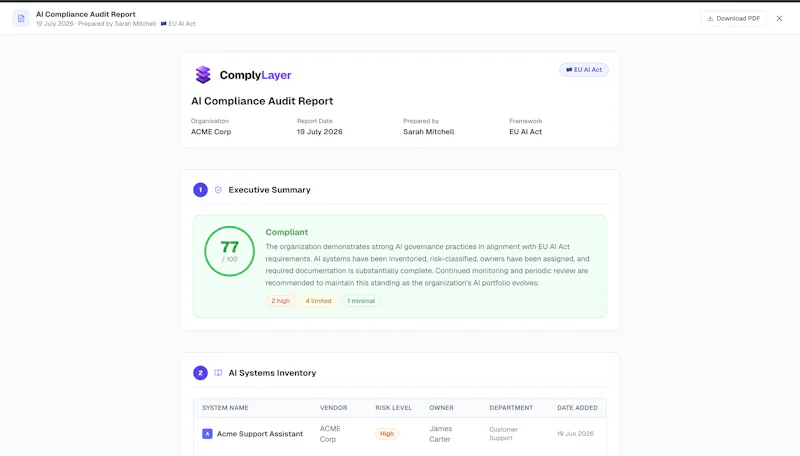
Task: Click the '4 limited' risk tag
Action: pos(318,301)
